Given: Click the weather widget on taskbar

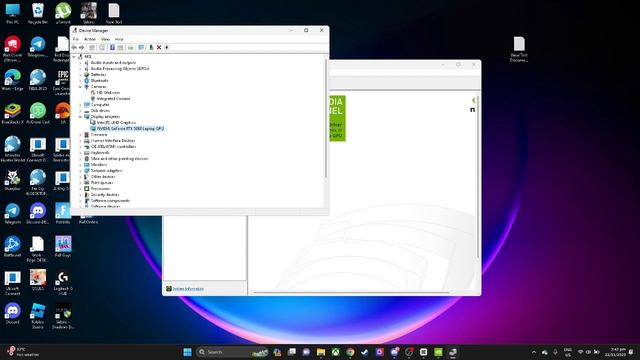Looking at the screenshot, I should [22, 352].
